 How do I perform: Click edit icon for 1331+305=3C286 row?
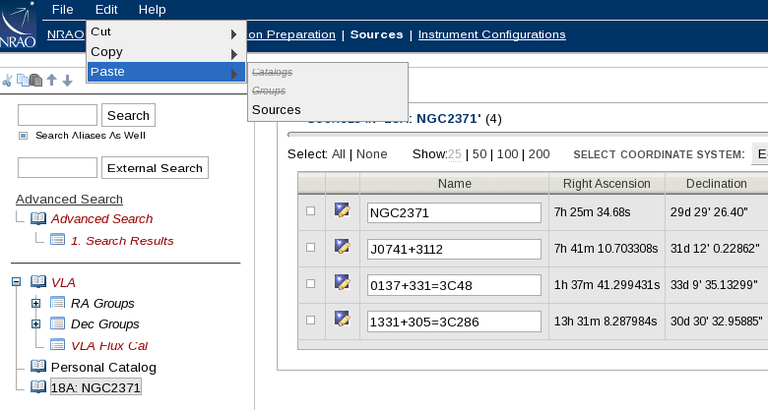pyautogui.click(x=342, y=319)
